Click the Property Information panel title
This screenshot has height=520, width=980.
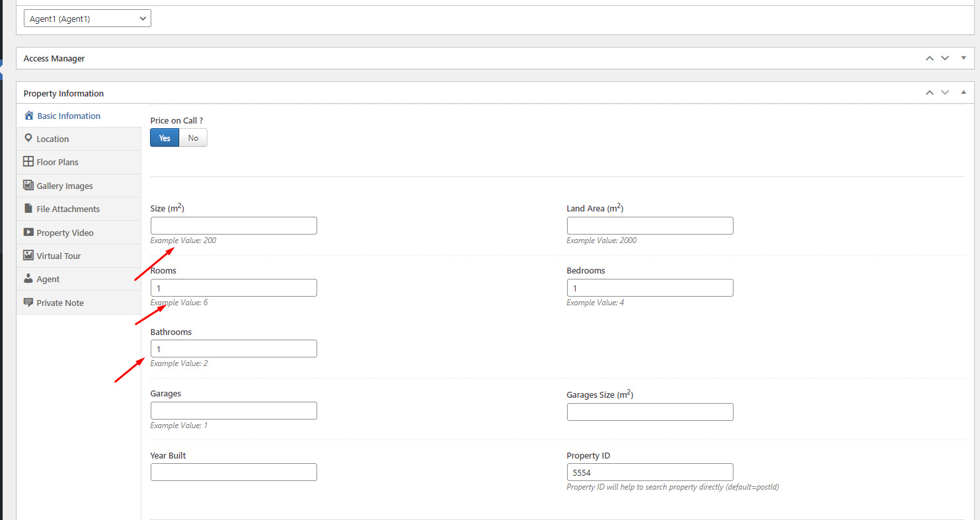(63, 93)
